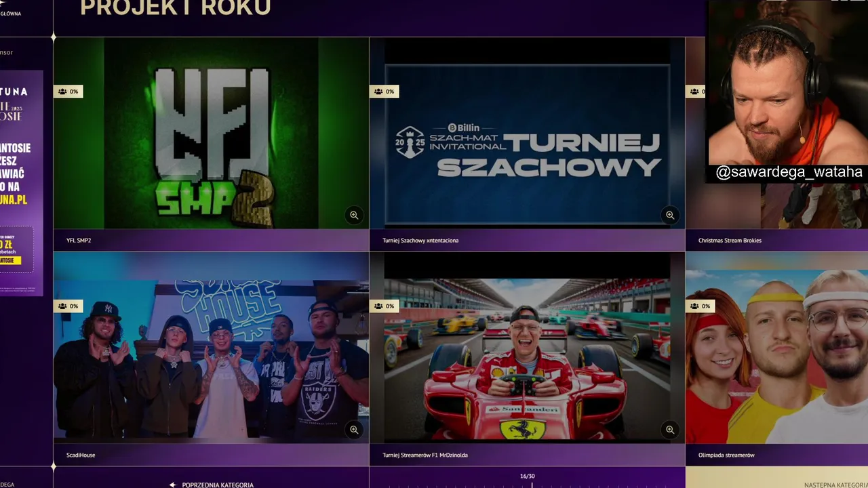The image size is (868, 488).
Task: Select the Olimpiada streamerów thumbnail
Action: point(776,348)
